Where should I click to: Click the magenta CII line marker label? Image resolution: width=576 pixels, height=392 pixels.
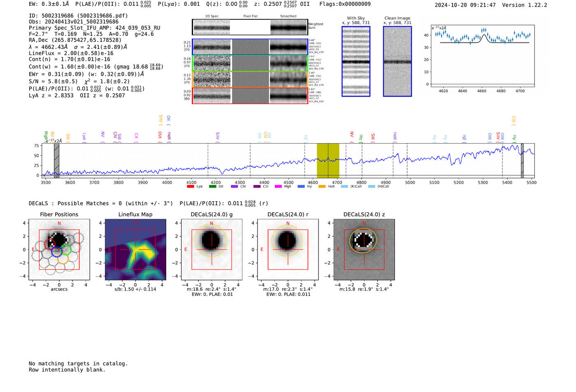pyautogui.click(x=136, y=137)
